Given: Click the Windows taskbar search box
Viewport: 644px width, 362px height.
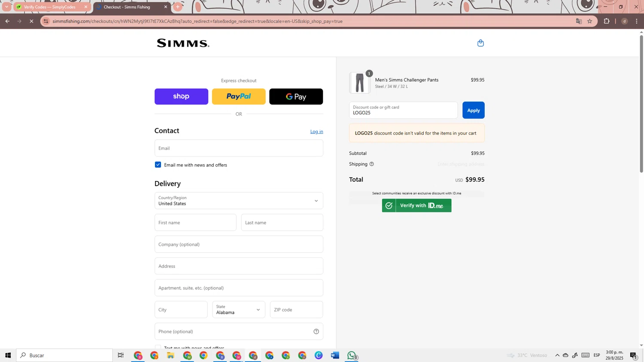Looking at the screenshot, I should pos(64,355).
